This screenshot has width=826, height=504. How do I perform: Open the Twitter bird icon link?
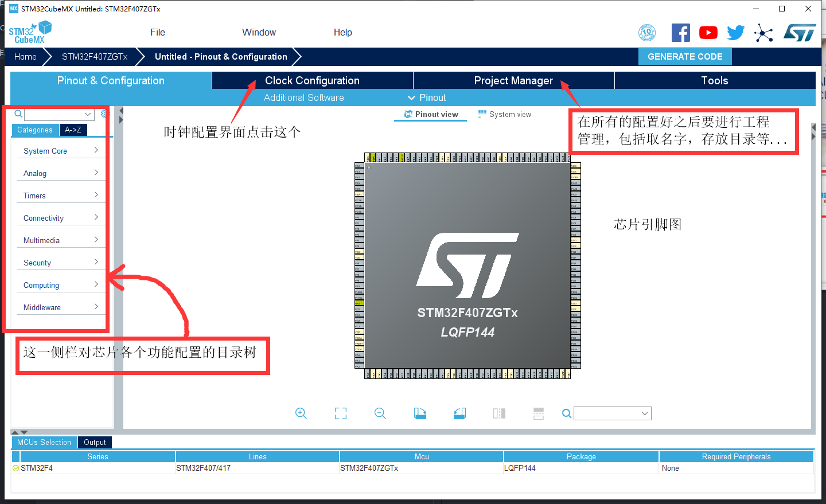[736, 33]
